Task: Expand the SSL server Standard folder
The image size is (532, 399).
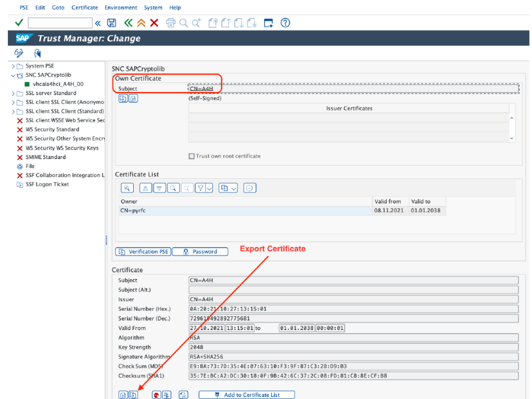Action: click(x=13, y=94)
